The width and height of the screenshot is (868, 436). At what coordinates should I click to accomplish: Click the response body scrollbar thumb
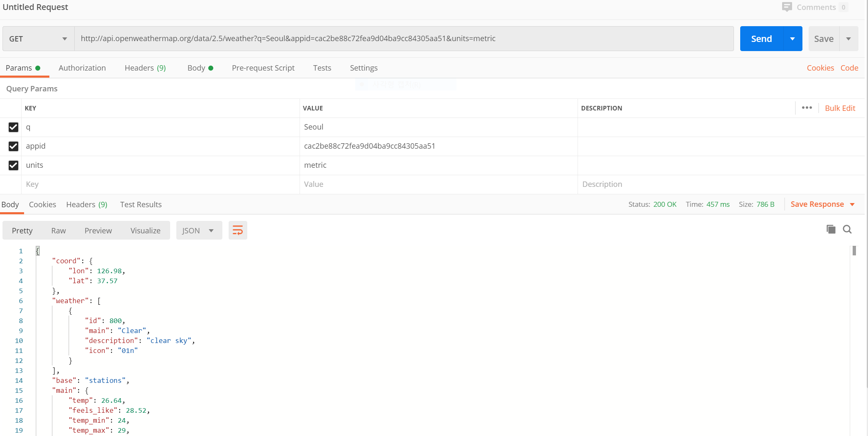[x=854, y=250]
